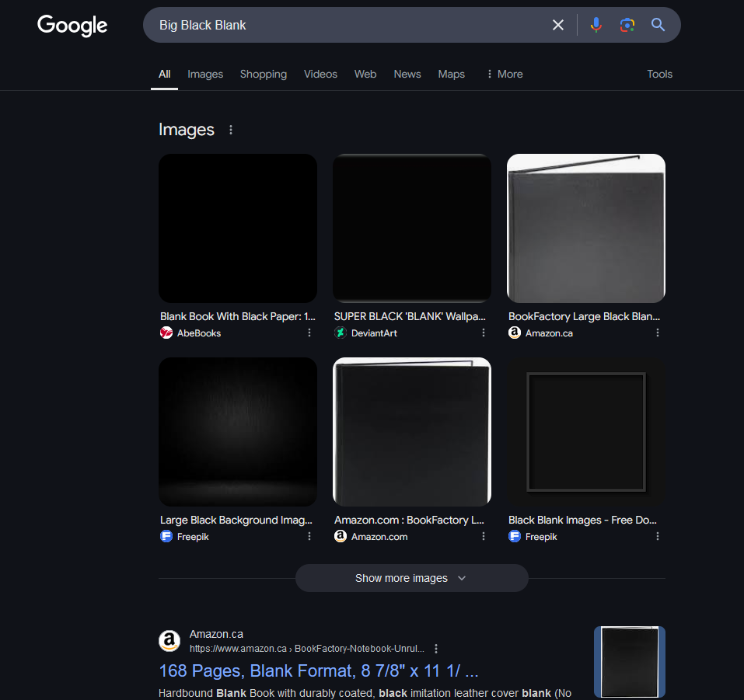Open options dots beside Images heading
Image resolution: width=744 pixels, height=700 pixels.
pyautogui.click(x=231, y=130)
